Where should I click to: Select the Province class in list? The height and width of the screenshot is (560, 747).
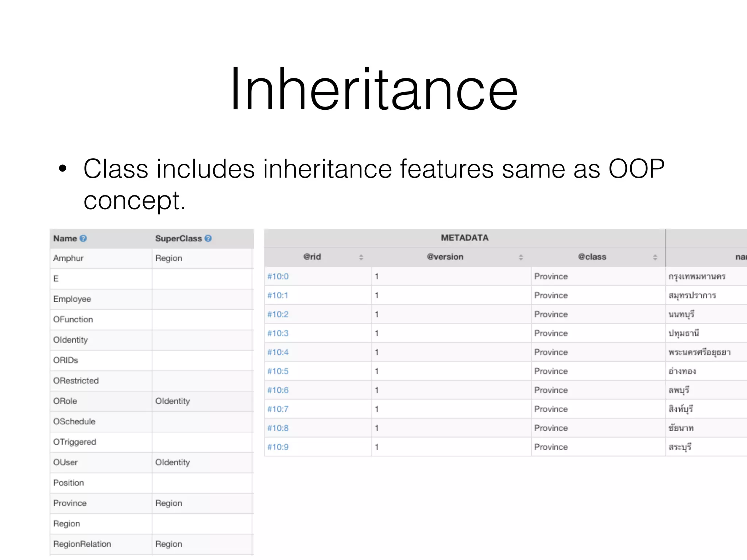tap(70, 503)
